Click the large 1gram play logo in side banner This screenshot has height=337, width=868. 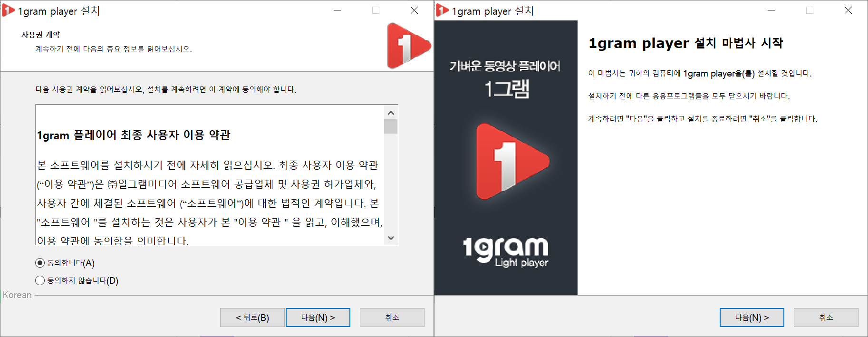coord(512,162)
